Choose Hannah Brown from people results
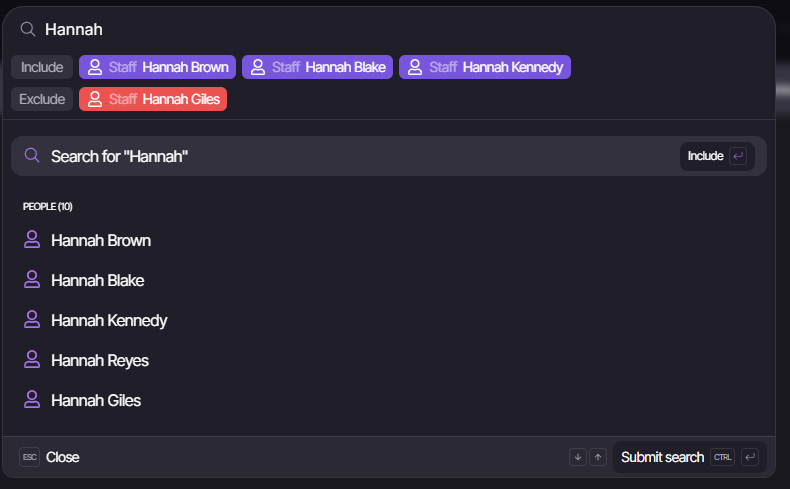The height and width of the screenshot is (489, 790). (101, 240)
